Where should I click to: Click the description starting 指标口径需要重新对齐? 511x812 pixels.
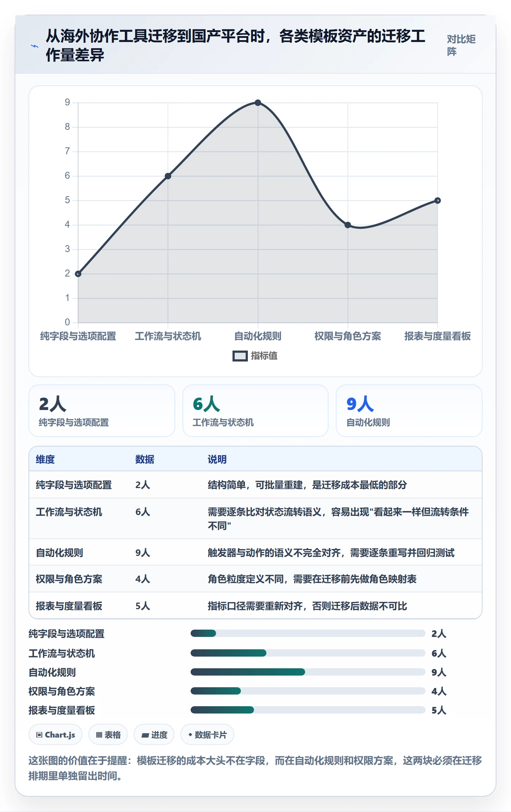click(307, 606)
